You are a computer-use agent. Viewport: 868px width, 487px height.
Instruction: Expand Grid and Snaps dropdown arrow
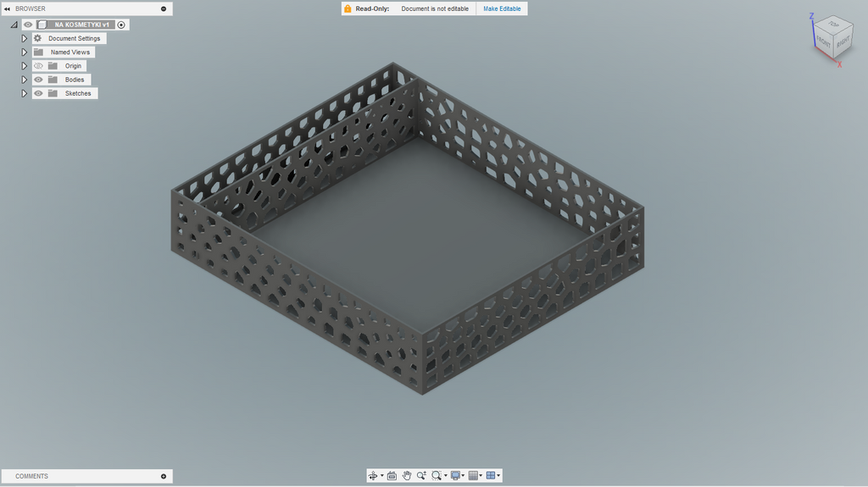coord(481,475)
